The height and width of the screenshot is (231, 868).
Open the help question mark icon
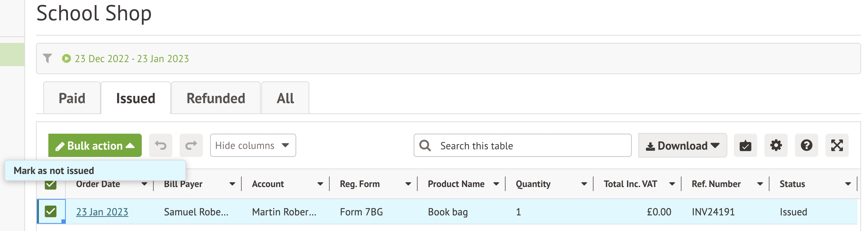coord(806,145)
